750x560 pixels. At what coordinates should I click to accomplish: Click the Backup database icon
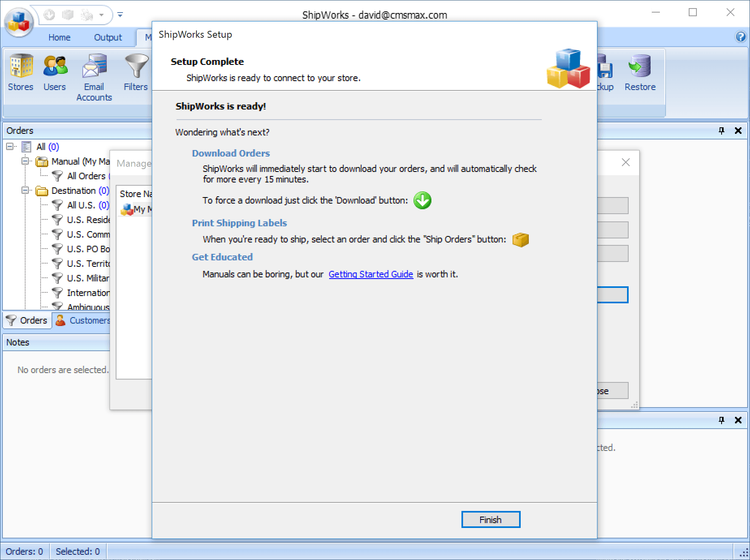[x=606, y=72]
